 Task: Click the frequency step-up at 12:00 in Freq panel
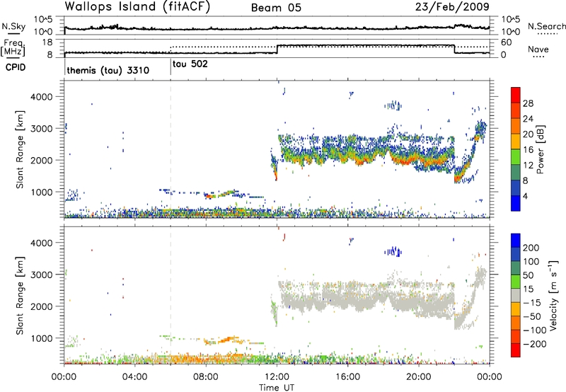[277, 49]
